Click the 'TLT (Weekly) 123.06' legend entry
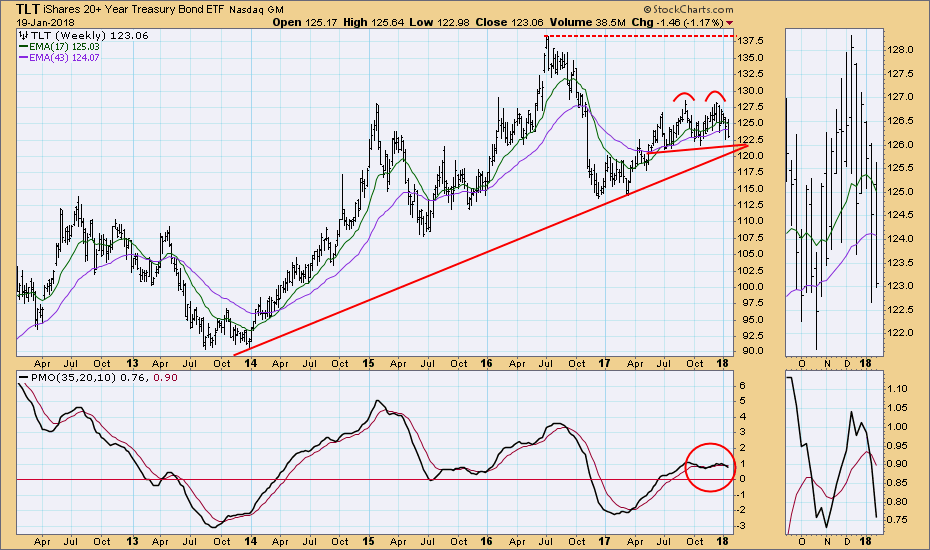Screen dimensions: 930x550 [x=89, y=35]
